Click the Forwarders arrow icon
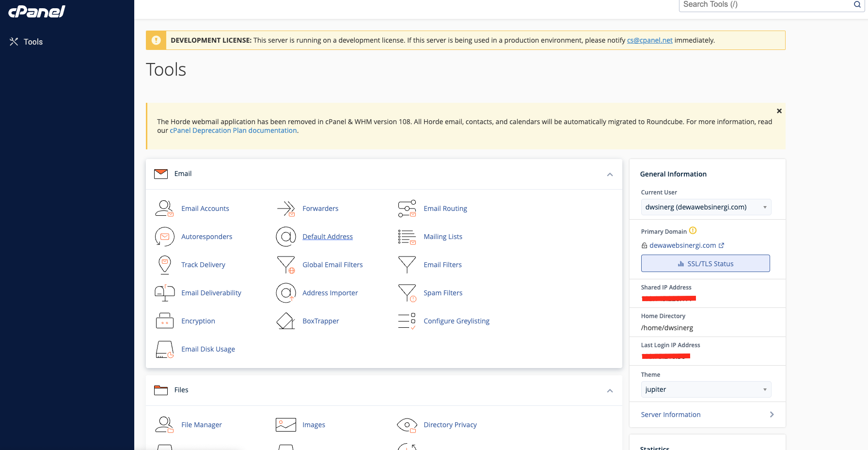 pyautogui.click(x=286, y=209)
